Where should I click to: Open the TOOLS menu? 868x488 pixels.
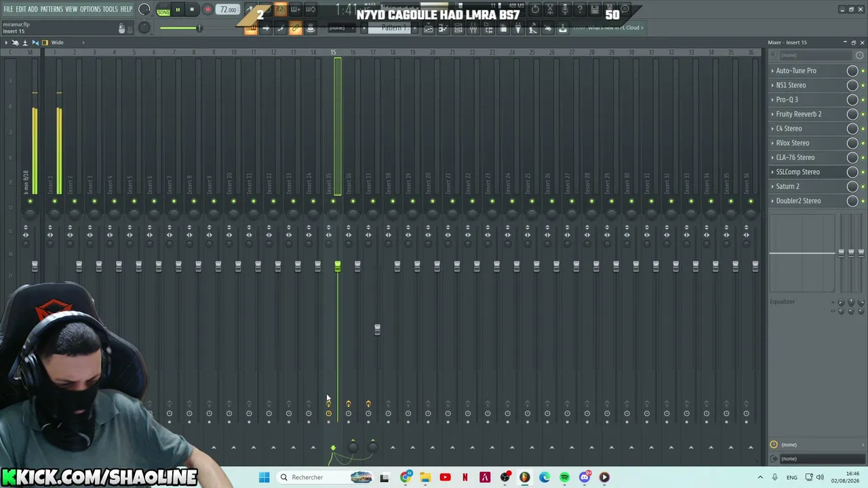click(x=110, y=9)
